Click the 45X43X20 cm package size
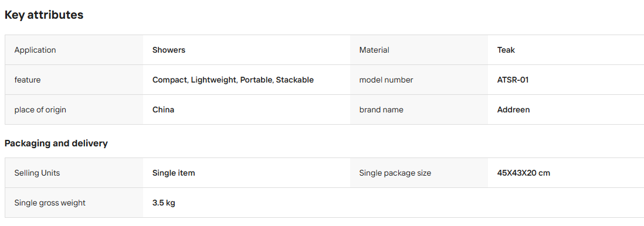This screenshot has width=644, height=226. tap(523, 173)
